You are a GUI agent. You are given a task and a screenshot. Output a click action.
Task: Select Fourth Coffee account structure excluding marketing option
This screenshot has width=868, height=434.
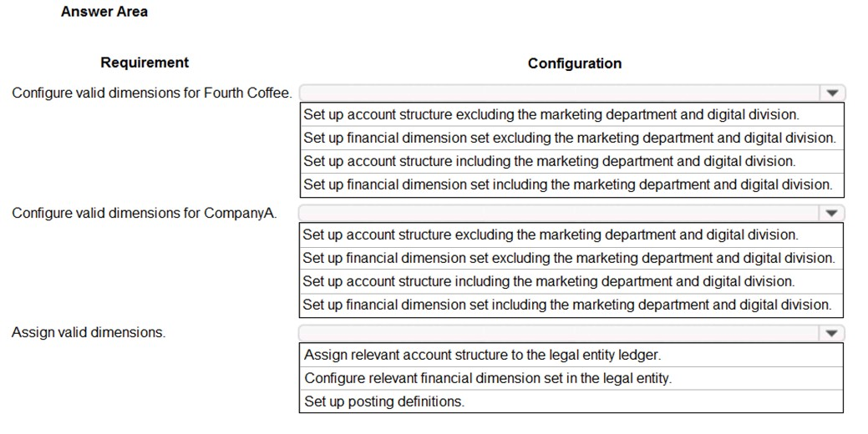click(x=572, y=114)
